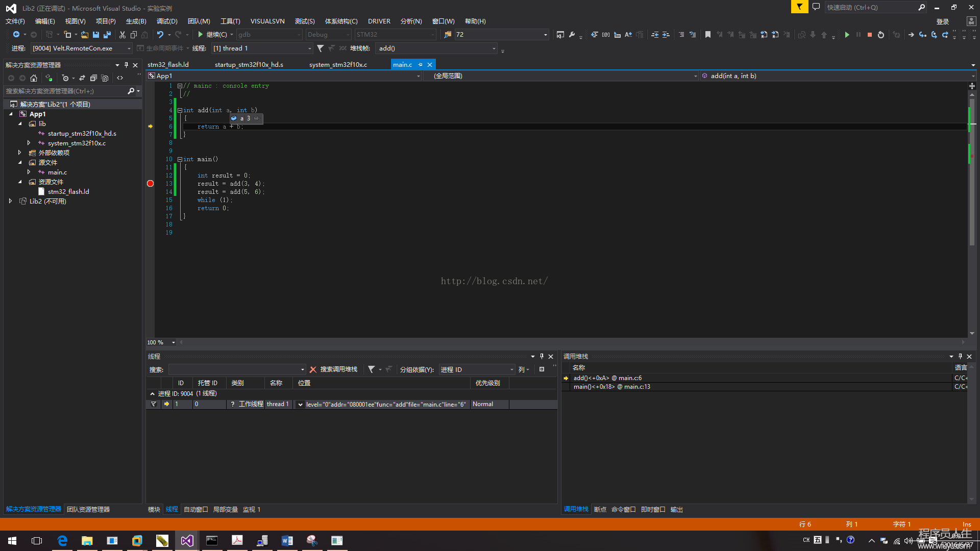
Task: Click the Undo arrow in toolbar
Action: [x=160, y=35]
